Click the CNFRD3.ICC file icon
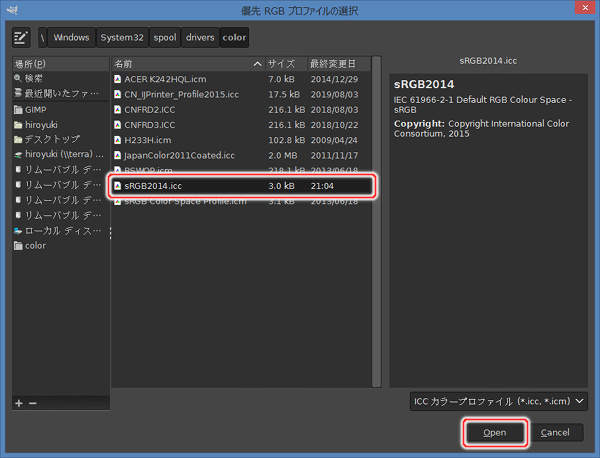 click(x=117, y=125)
